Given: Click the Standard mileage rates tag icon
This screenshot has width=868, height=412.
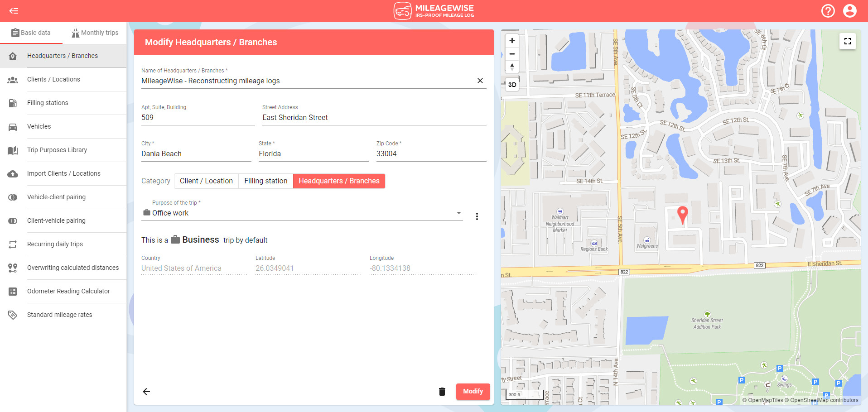Looking at the screenshot, I should [x=13, y=315].
